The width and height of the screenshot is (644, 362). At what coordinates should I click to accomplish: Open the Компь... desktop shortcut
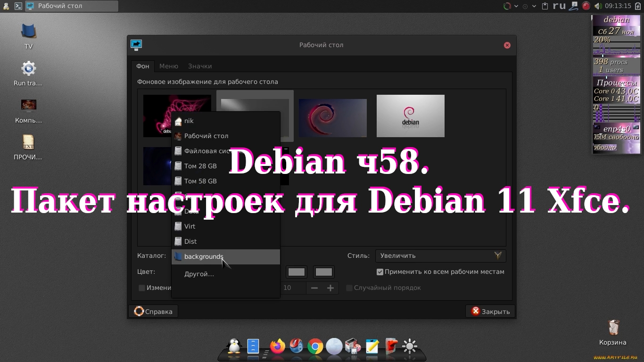click(28, 110)
